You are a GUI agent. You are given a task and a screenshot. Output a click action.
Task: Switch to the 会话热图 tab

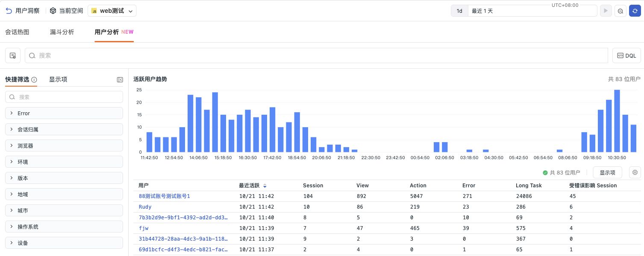[17, 32]
